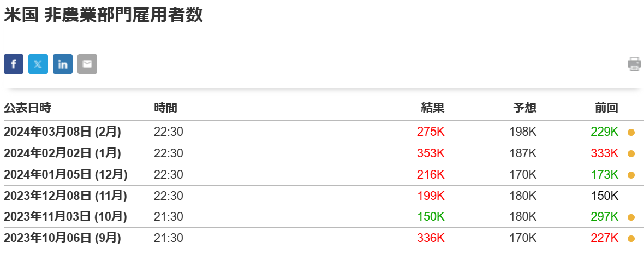
Task: Click the 時間 column header
Action: point(165,108)
